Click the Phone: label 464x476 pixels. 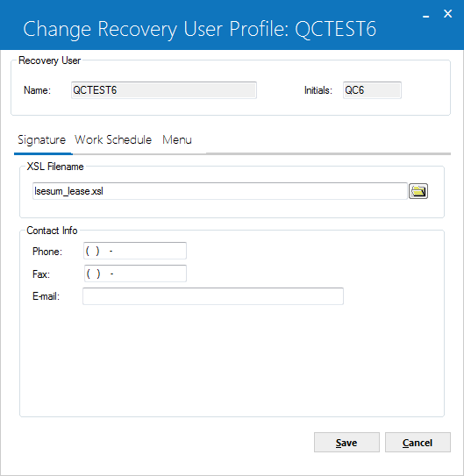point(47,252)
